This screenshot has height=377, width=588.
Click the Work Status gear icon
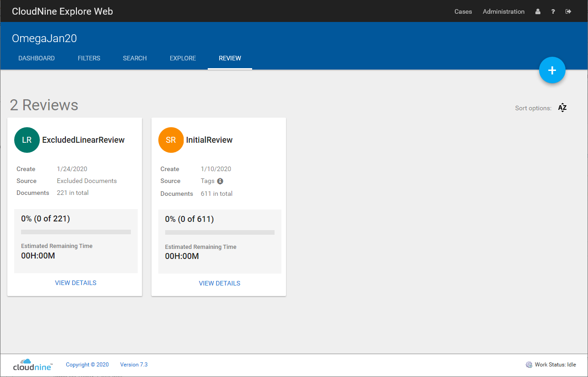[x=529, y=365]
